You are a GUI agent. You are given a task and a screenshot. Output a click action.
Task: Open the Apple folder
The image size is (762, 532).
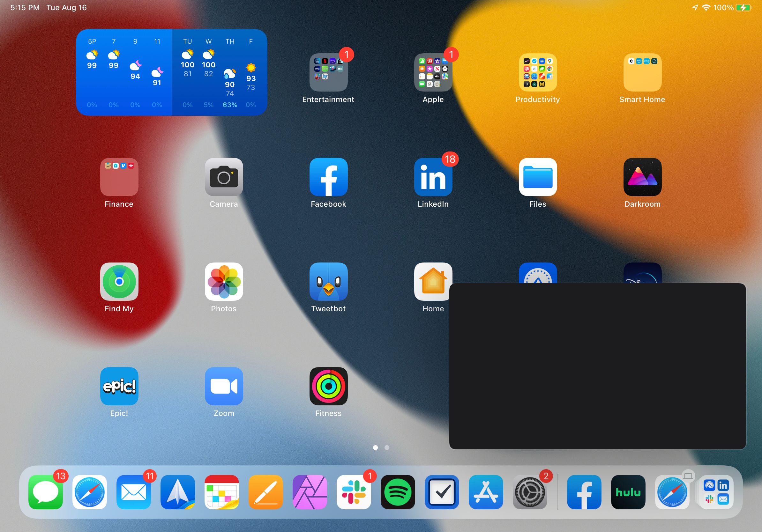point(433,72)
